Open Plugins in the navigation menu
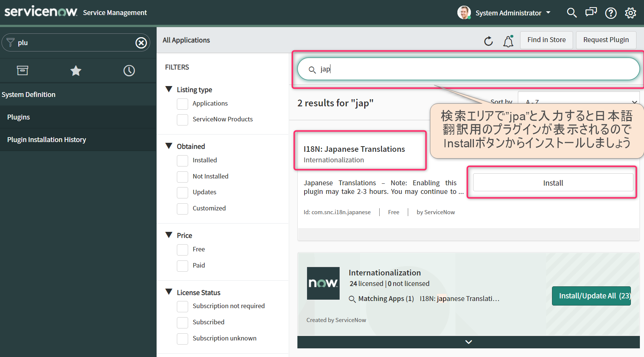Screen dimensions: 644x357 coord(18,117)
